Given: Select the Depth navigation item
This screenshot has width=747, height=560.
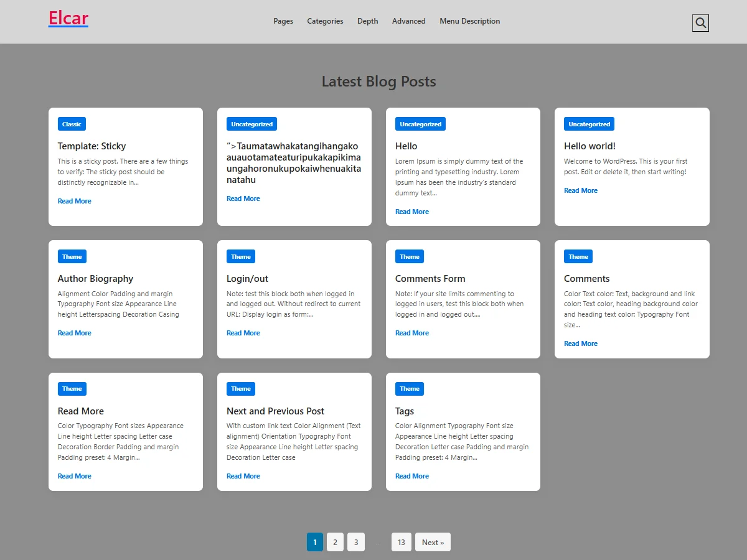Looking at the screenshot, I should (367, 21).
